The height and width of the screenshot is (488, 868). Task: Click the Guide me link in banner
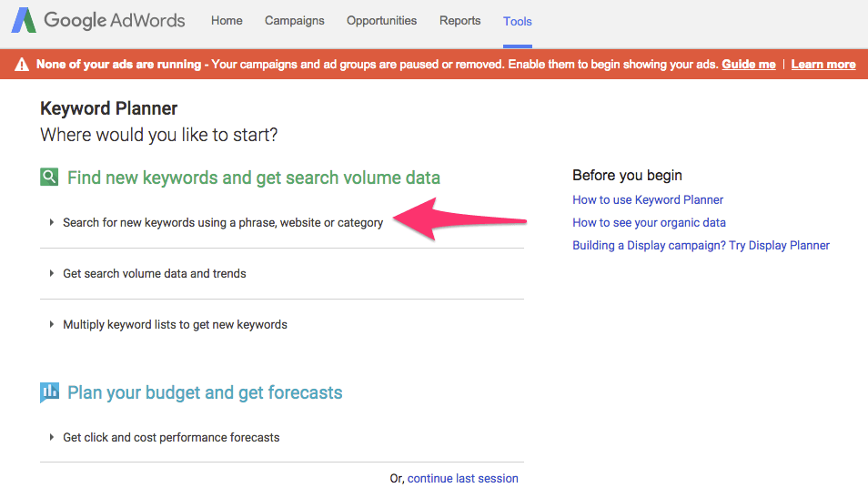[749, 65]
